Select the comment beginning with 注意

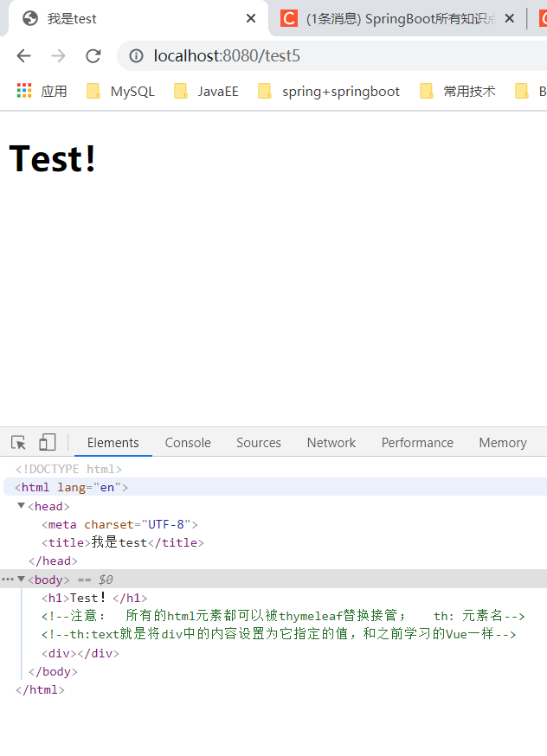click(x=283, y=616)
